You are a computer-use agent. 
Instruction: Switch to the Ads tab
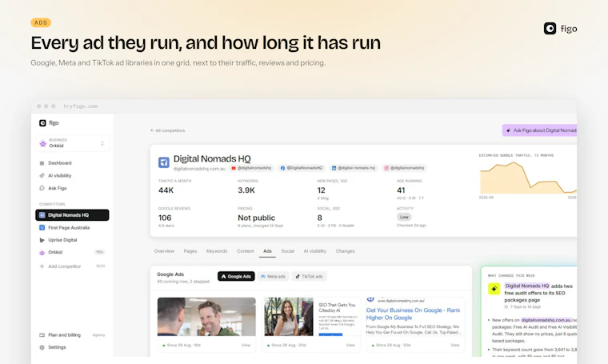click(267, 251)
